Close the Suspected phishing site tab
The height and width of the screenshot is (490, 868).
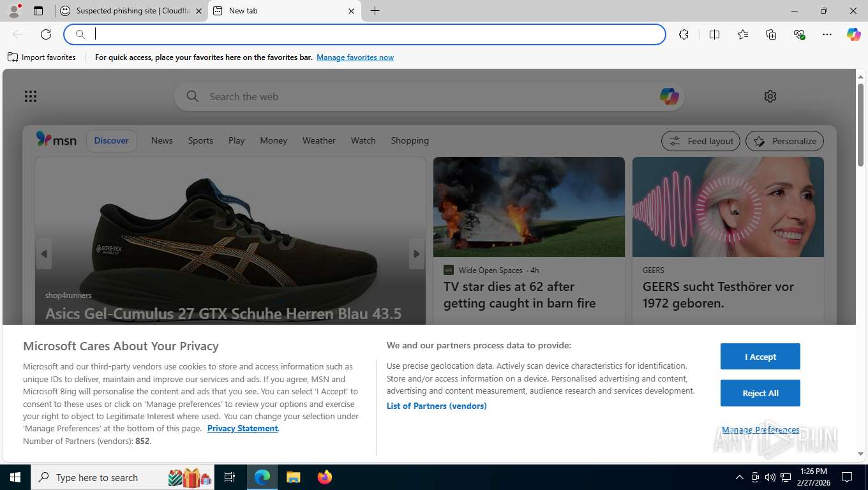[198, 11]
